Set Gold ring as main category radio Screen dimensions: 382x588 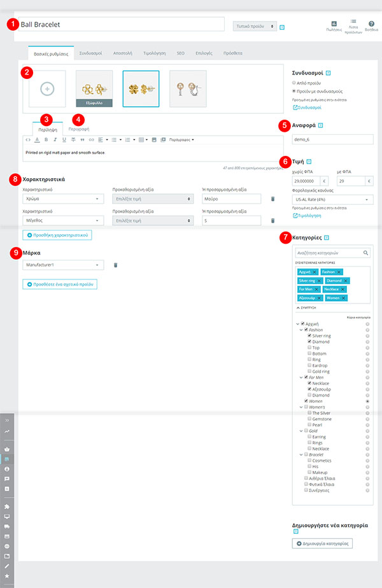pyautogui.click(x=367, y=372)
